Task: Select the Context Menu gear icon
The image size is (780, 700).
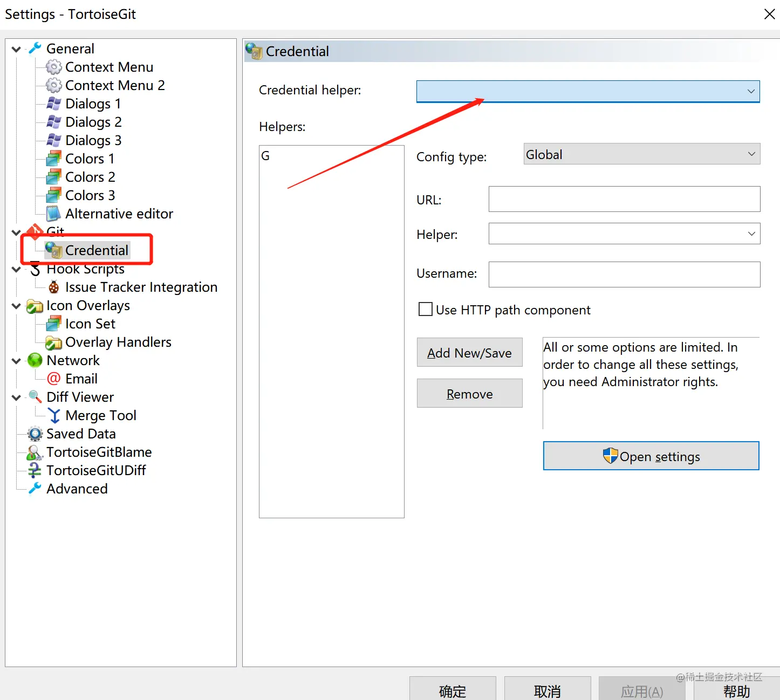Action: (53, 67)
